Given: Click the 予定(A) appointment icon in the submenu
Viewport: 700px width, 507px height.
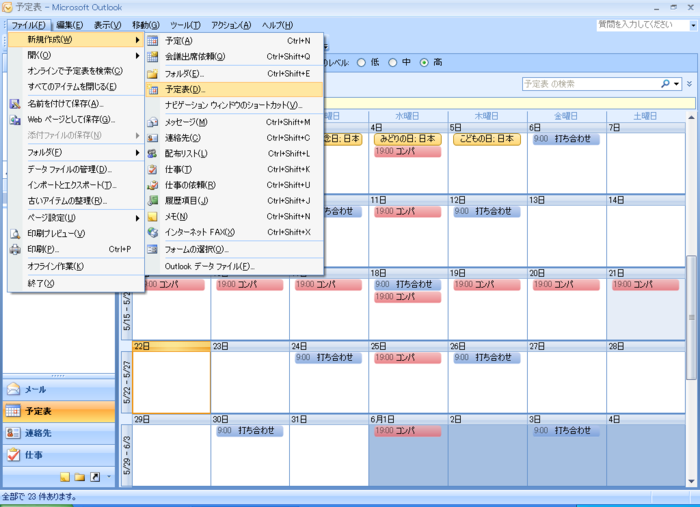Looking at the screenshot, I should [x=152, y=41].
